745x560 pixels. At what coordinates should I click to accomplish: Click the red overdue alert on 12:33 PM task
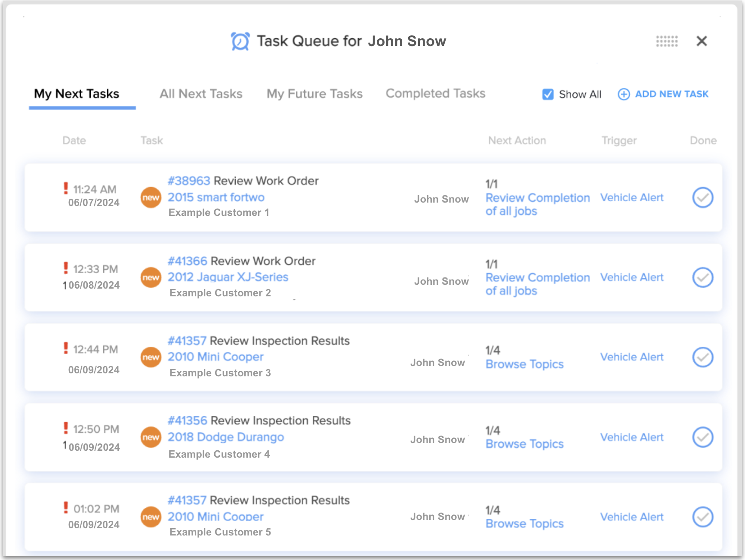click(x=66, y=268)
